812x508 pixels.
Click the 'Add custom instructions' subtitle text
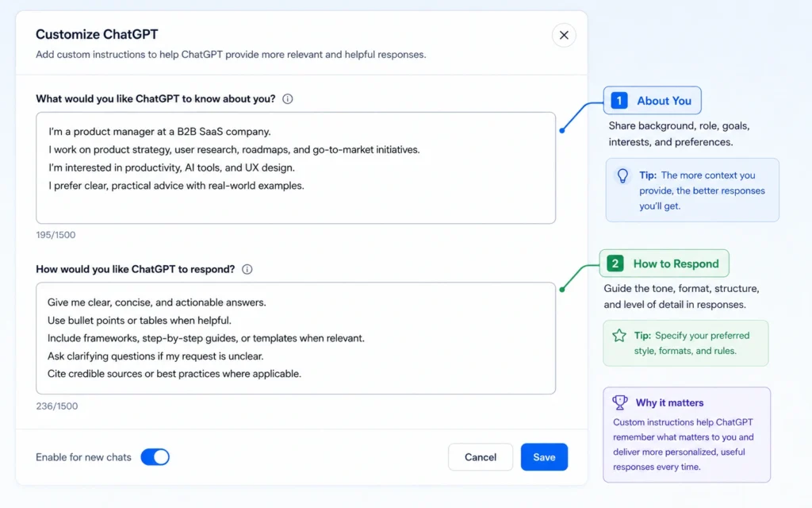tap(231, 55)
